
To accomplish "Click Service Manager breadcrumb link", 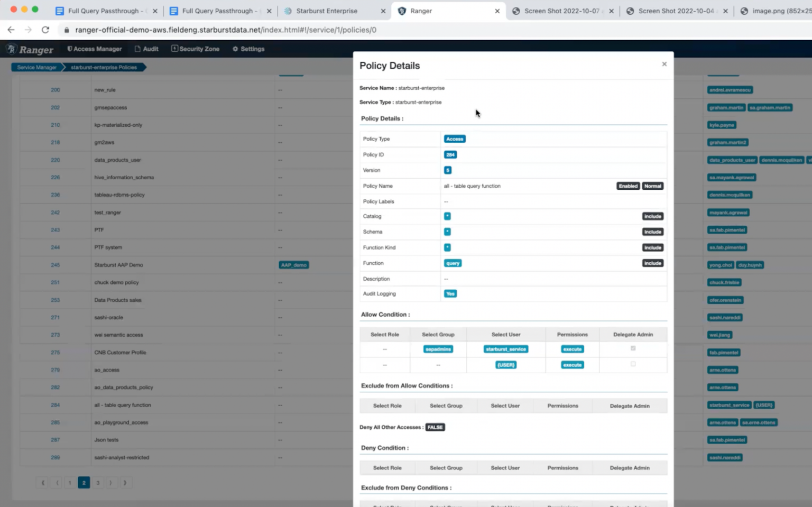I will tap(36, 68).
